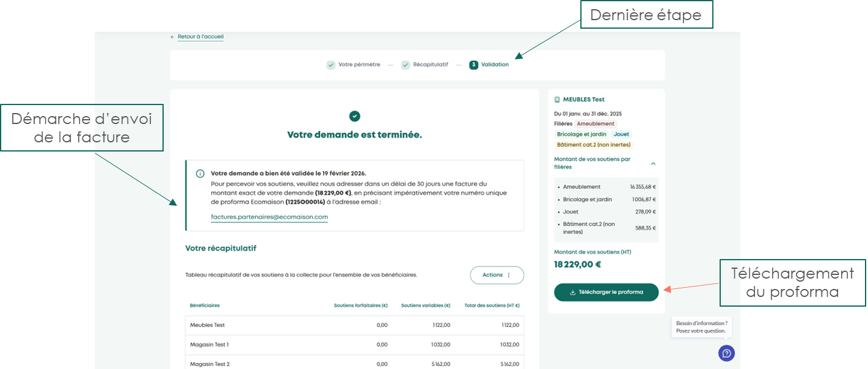The image size is (868, 369).
Task: Select the Meubles Test table row
Action: pyautogui.click(x=354, y=325)
